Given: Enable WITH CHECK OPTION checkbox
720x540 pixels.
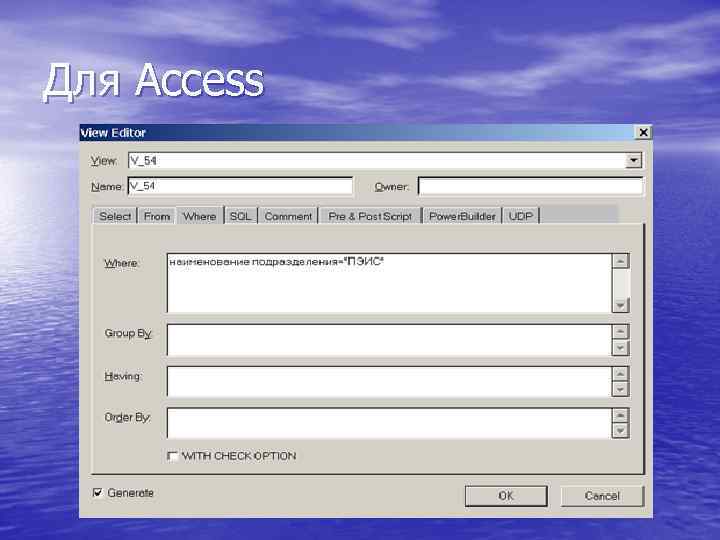Looking at the screenshot, I should pyautogui.click(x=173, y=456).
